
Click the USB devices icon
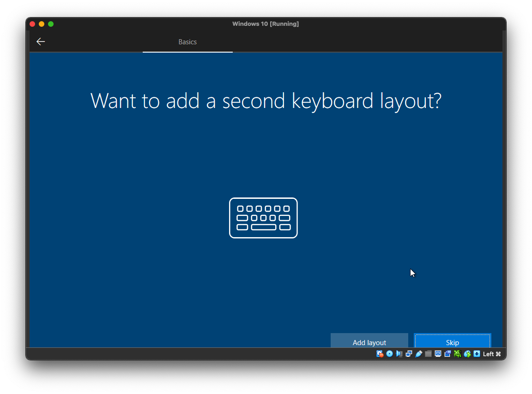tap(418, 354)
